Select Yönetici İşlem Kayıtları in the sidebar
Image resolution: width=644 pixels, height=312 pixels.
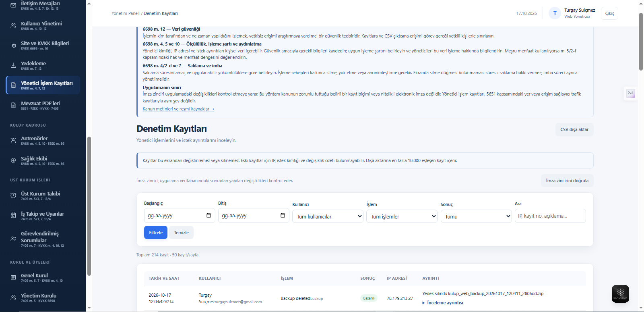point(43,85)
